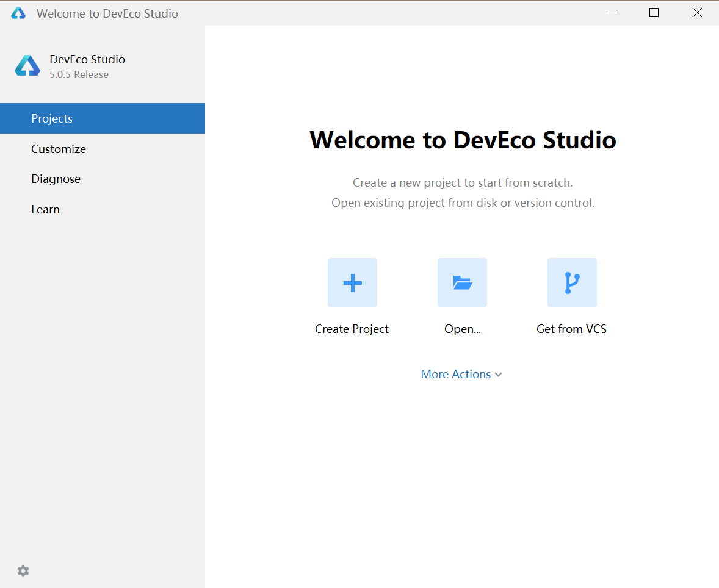Click the Welcome to DevEco Studio heading
The width and height of the screenshot is (719, 588).
[x=463, y=140]
